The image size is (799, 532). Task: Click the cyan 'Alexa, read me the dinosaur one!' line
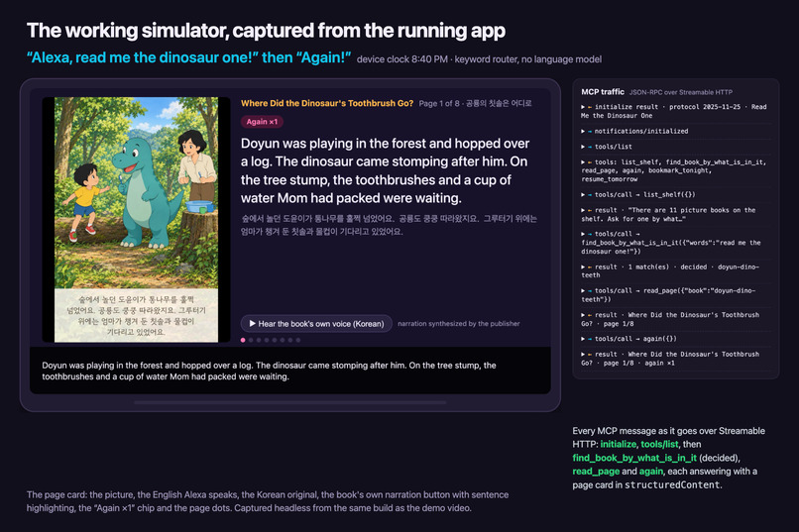188,57
